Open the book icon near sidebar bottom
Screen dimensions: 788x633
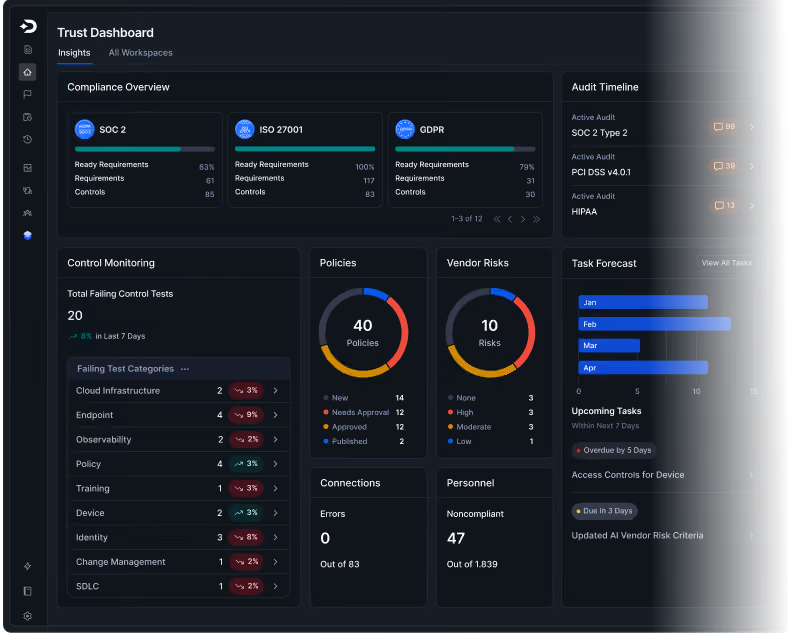point(28,591)
